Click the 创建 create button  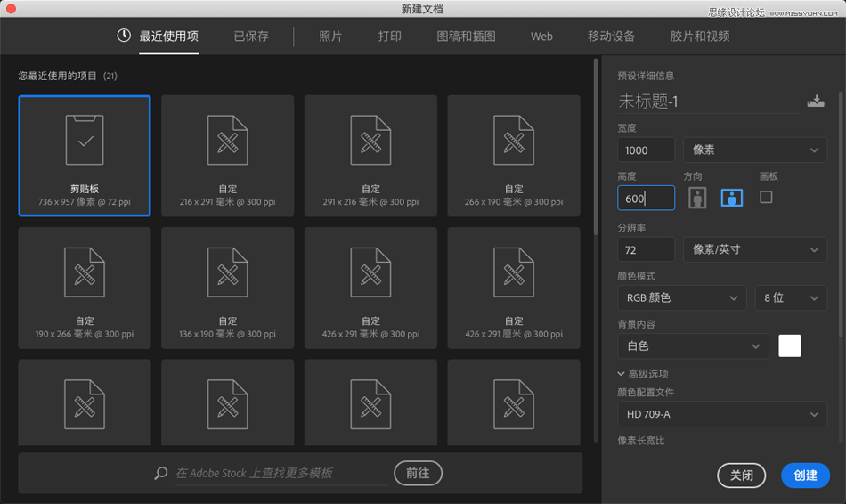coord(805,476)
